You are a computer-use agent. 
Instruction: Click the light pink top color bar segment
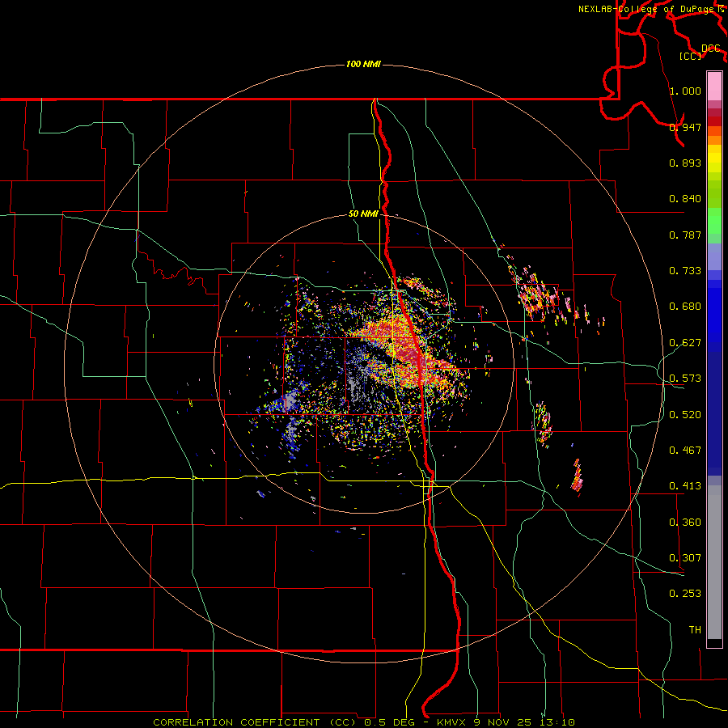coord(714,86)
